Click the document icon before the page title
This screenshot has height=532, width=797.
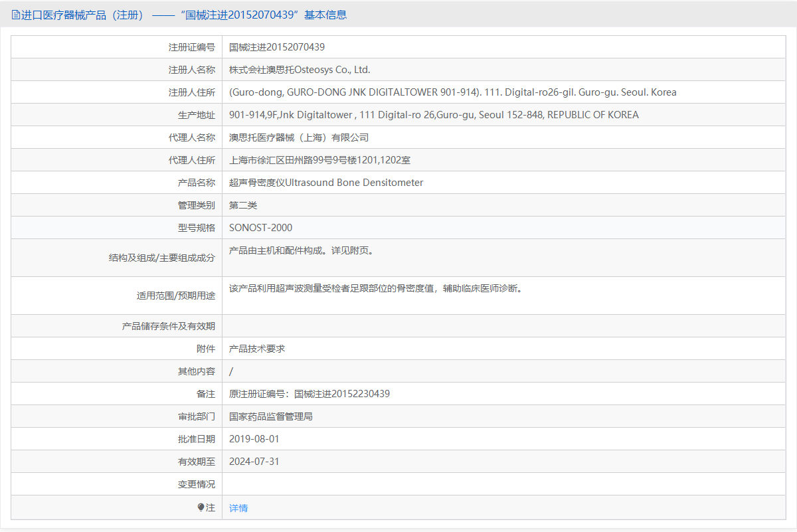tap(15, 15)
